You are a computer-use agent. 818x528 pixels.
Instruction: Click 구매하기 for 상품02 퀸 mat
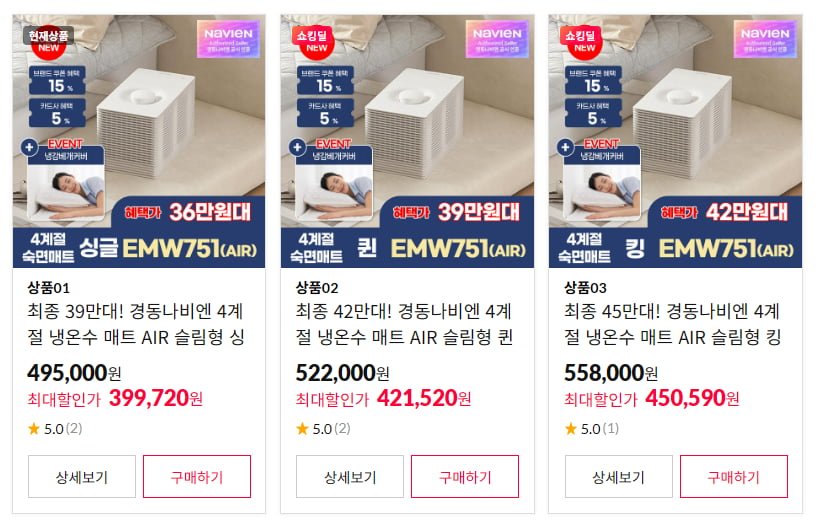pyautogui.click(x=465, y=476)
